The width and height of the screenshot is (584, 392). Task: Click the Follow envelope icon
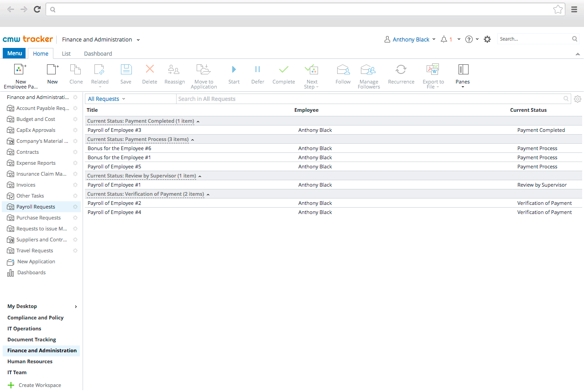343,69
